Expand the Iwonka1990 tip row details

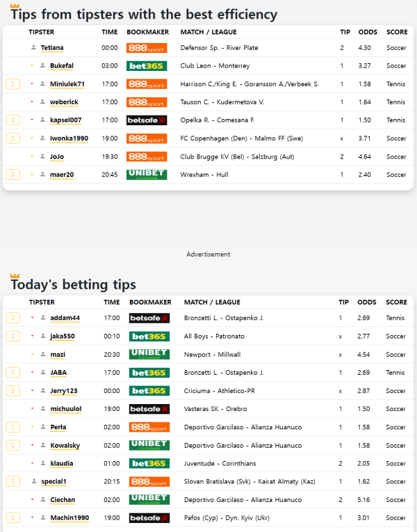pos(13,138)
